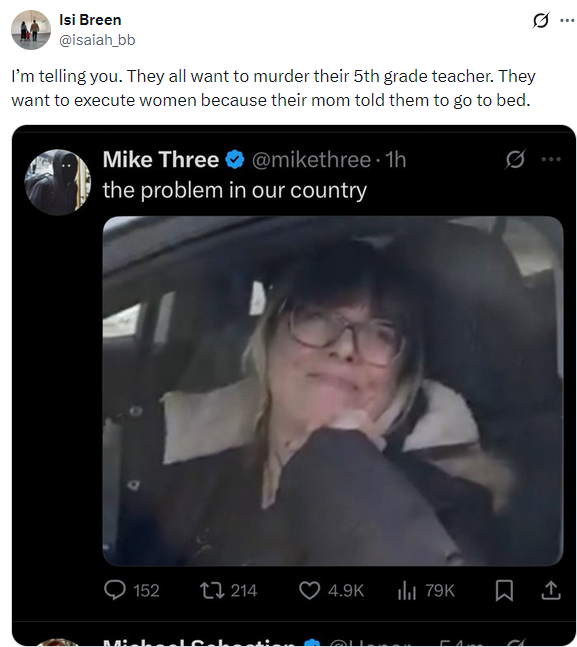Open the three-dot menu on Mike Three's post
The image size is (577, 647).
pos(551,159)
